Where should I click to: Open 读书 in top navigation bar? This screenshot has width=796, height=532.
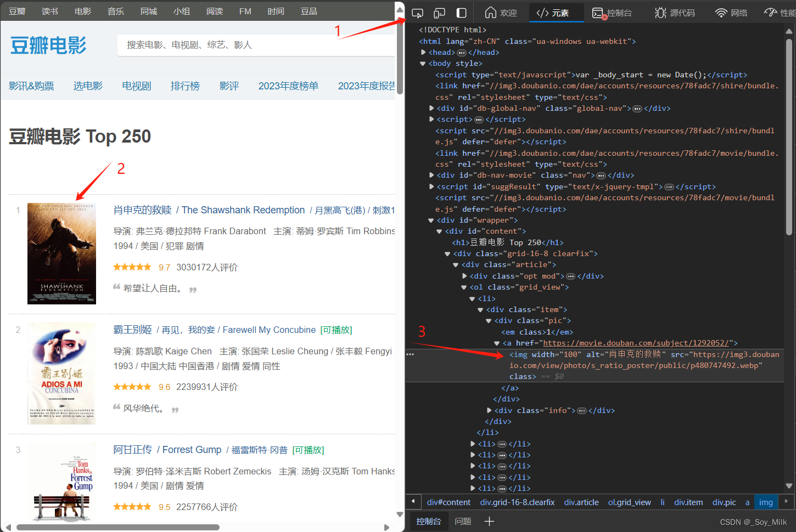click(x=50, y=12)
